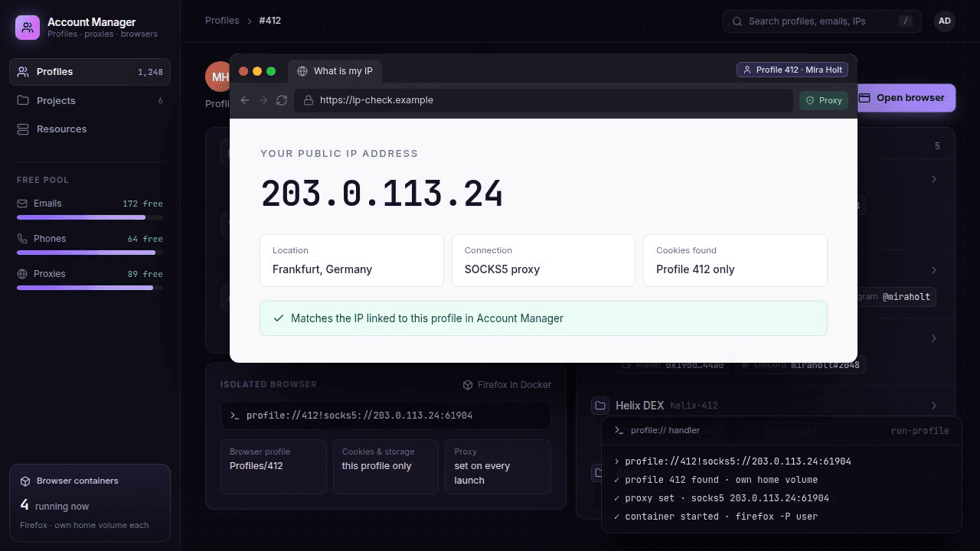Viewport: 980px width, 551px height.
Task: Click the Proxies globe icon
Action: pyautogui.click(x=22, y=274)
